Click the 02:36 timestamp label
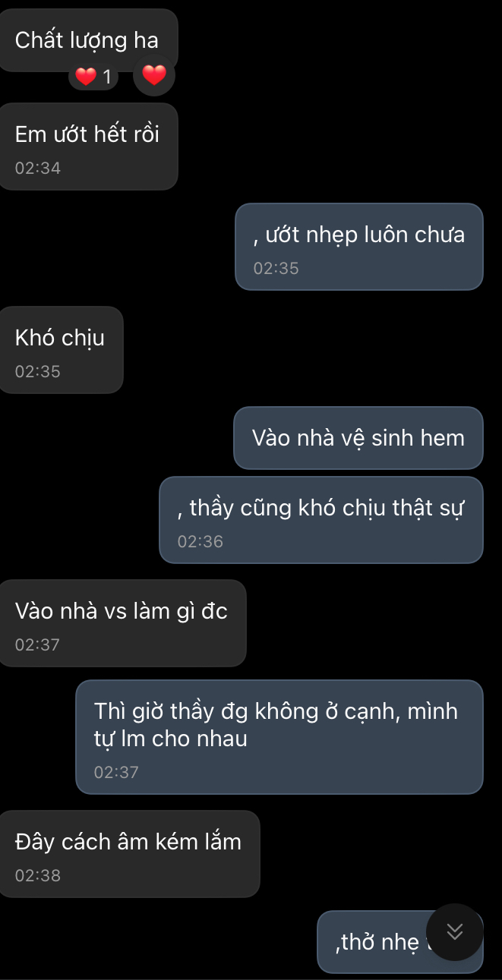The width and height of the screenshot is (502, 980). coord(200,541)
